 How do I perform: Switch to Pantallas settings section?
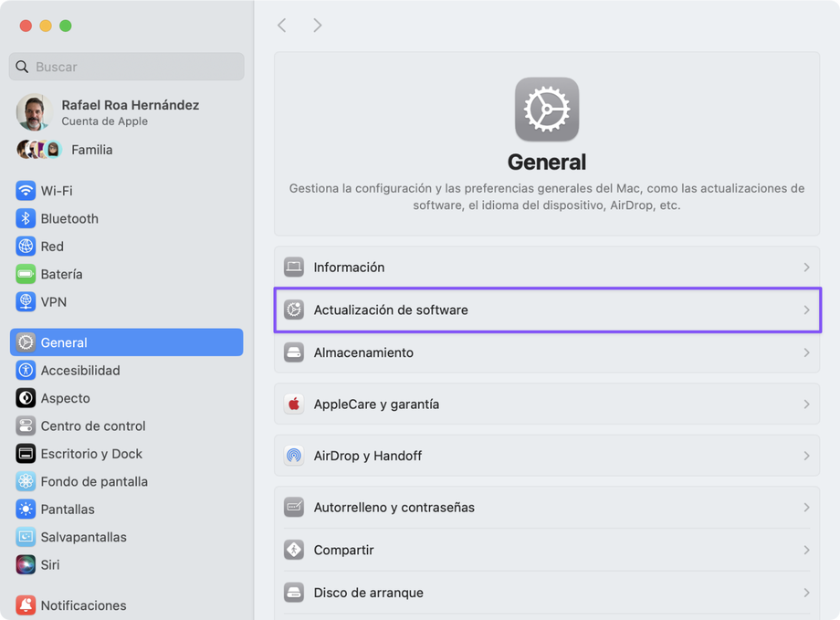[68, 510]
